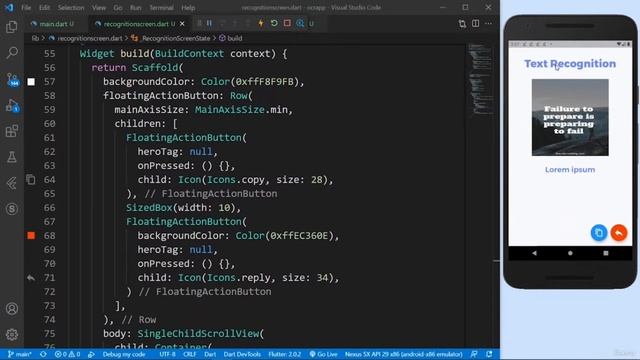Open the Accounts menu icon
This screenshot has width=640, height=360.
(12, 309)
